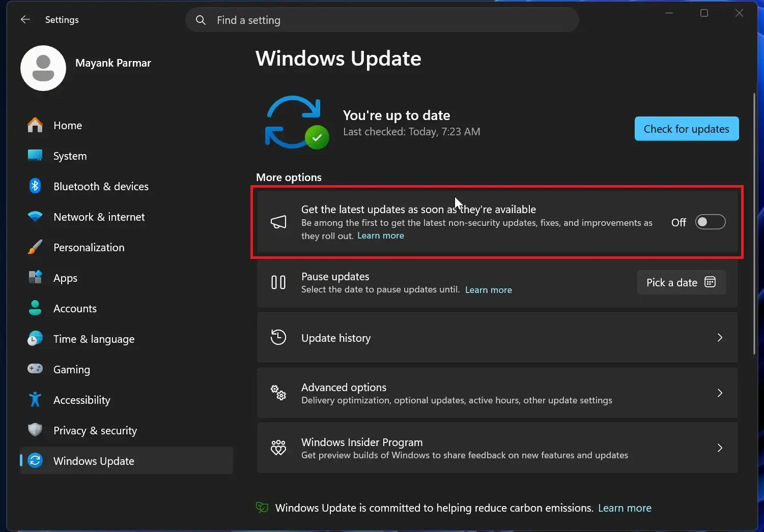This screenshot has height=532, width=764.
Task: Click the user profile avatar picture
Action: tap(43, 68)
